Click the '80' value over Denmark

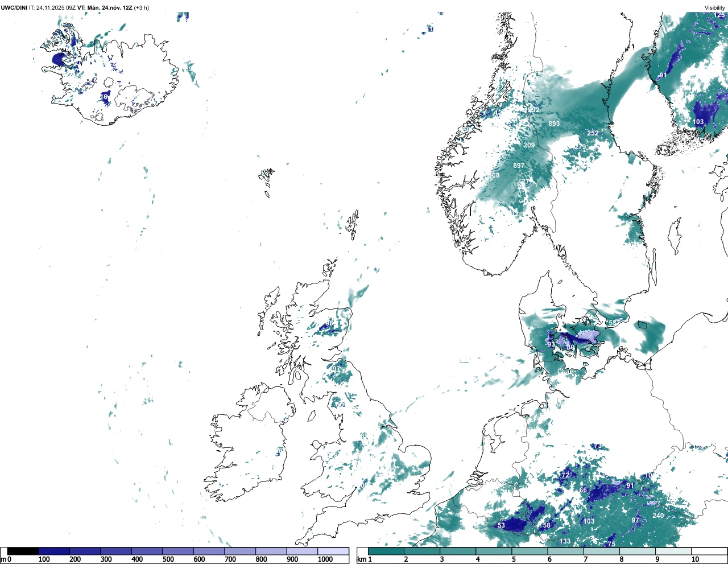570,347
